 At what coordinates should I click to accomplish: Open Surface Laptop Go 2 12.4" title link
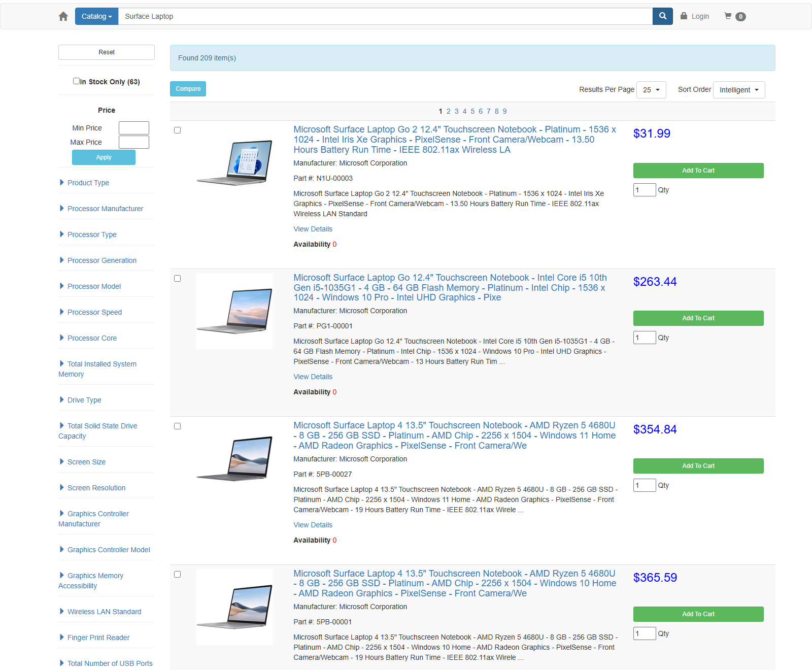[x=455, y=140]
